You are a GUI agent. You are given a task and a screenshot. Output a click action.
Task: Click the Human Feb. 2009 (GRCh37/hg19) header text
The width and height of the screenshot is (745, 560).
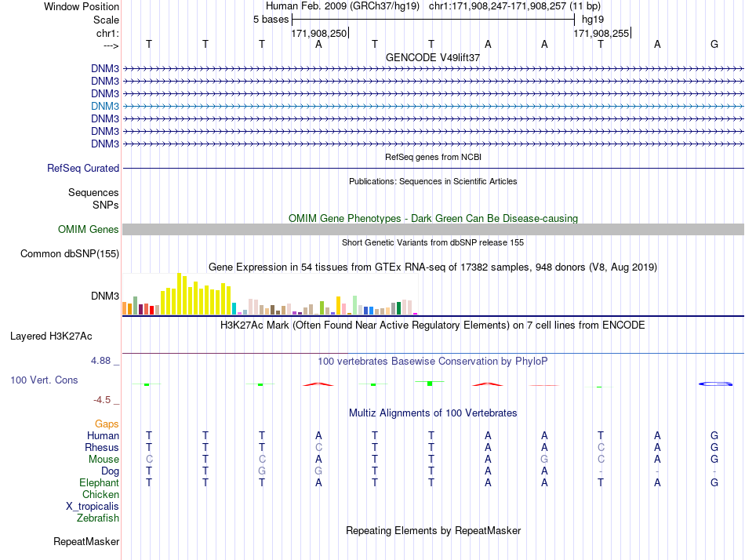pos(343,6)
